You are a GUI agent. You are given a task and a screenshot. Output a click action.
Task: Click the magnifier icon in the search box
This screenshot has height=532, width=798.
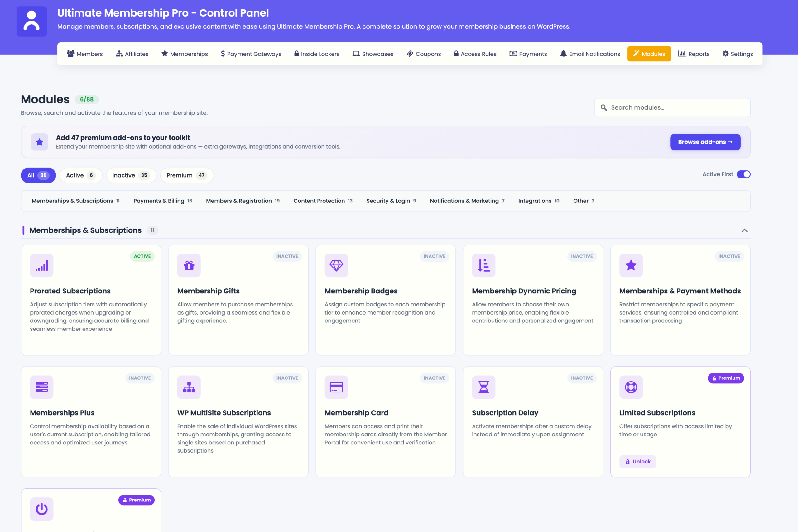(x=603, y=107)
